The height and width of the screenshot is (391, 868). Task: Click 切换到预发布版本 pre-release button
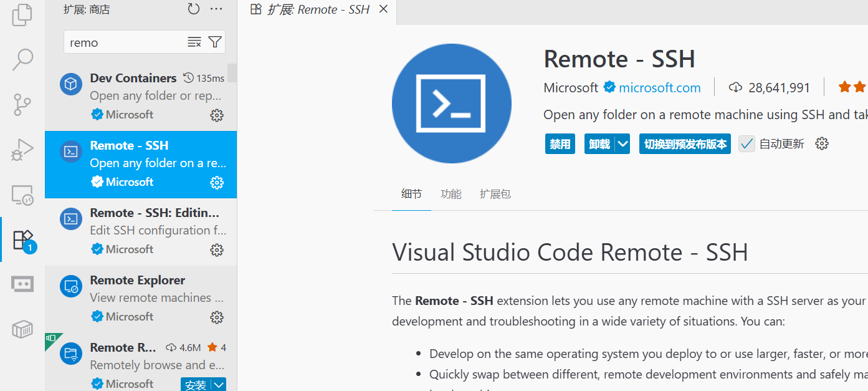[x=685, y=144]
